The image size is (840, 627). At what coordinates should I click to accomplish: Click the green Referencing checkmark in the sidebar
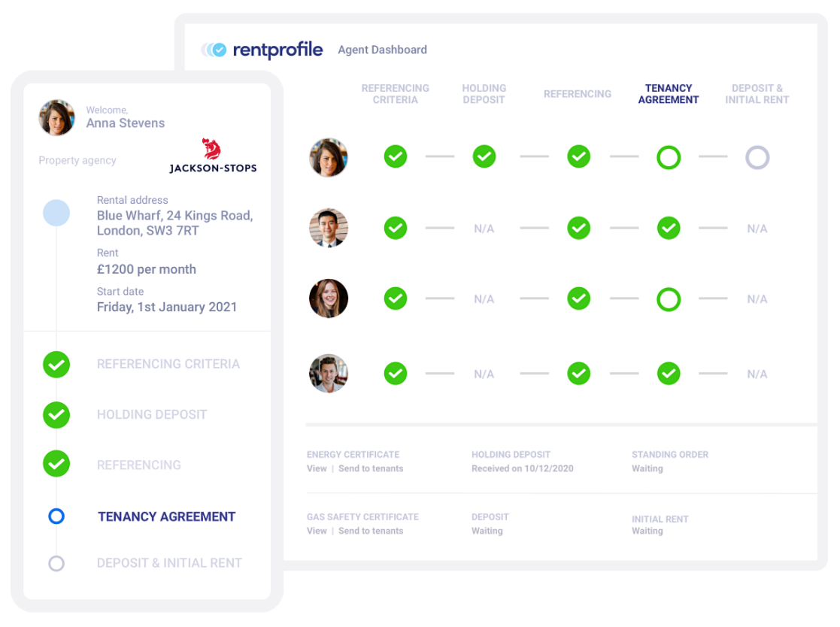pos(56,464)
